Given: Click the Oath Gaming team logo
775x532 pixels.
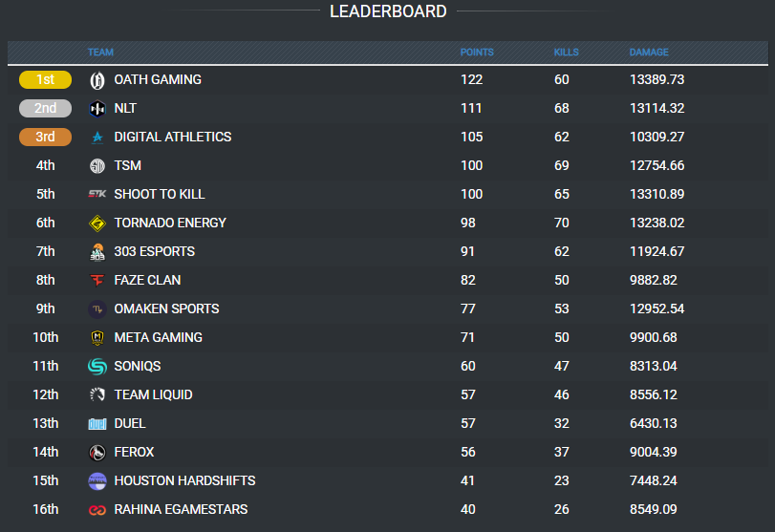Looking at the screenshot, I should [97, 80].
